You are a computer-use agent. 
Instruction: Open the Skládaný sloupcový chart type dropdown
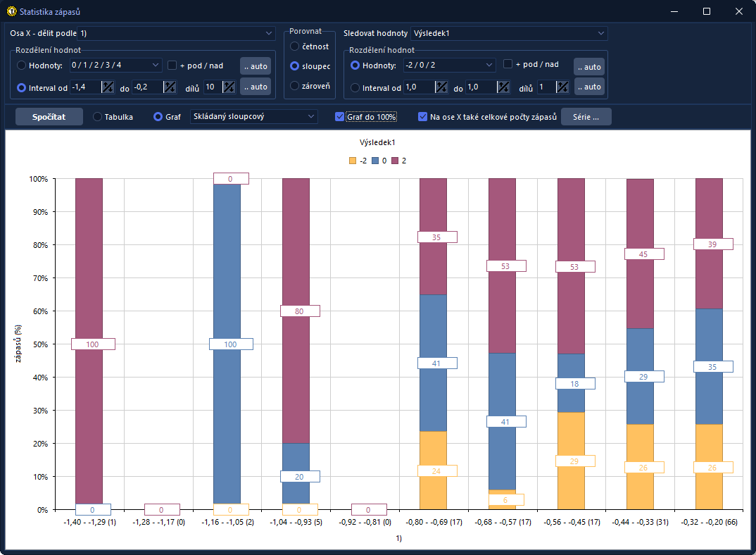click(254, 117)
